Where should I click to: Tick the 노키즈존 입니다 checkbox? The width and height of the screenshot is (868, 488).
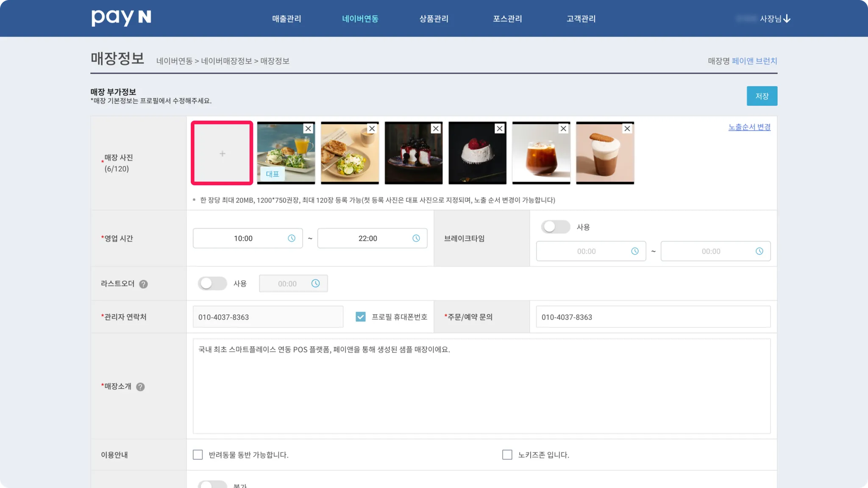coord(507,455)
